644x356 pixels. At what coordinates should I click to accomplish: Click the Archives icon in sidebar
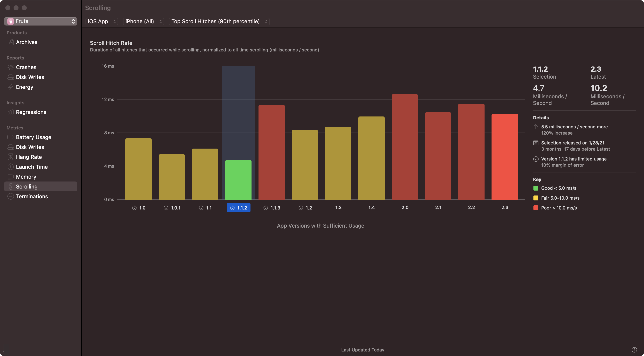[x=10, y=42]
